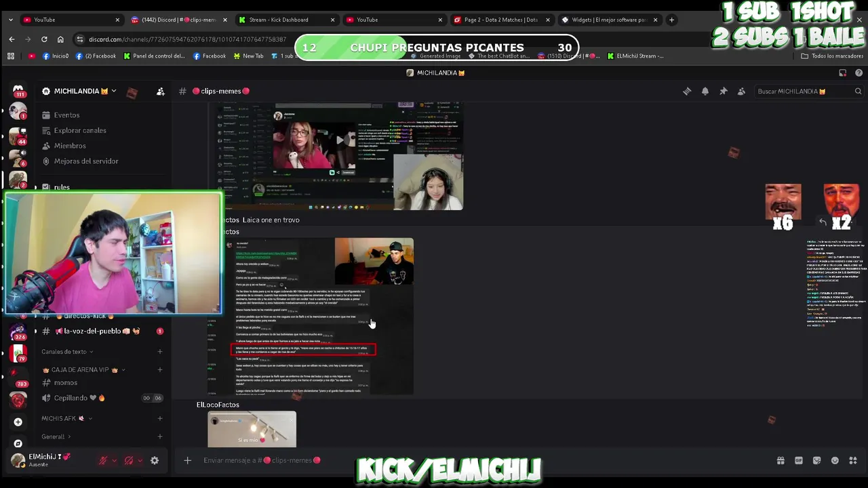Expand the General! category
Viewport: 868px width, 488px height.
pyautogui.click(x=56, y=436)
